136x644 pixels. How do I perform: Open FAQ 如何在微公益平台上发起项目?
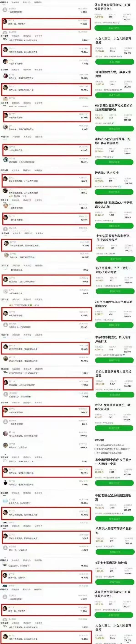pyautogui.click(x=109, y=453)
